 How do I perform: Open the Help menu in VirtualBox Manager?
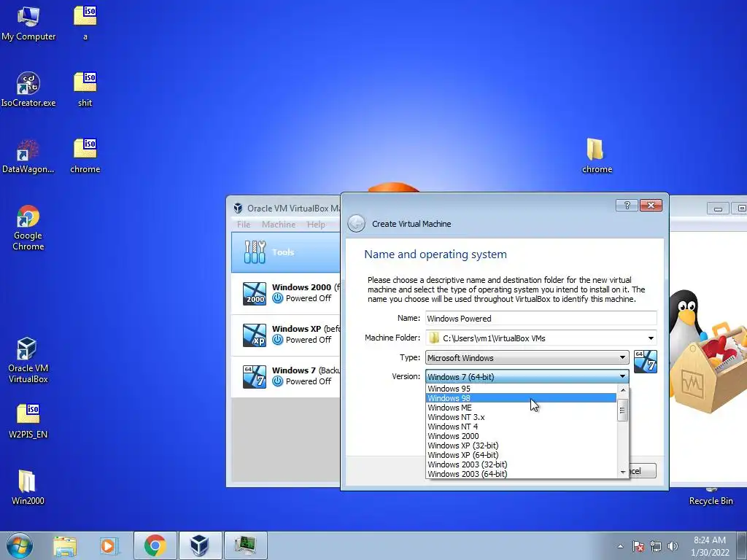click(x=316, y=225)
